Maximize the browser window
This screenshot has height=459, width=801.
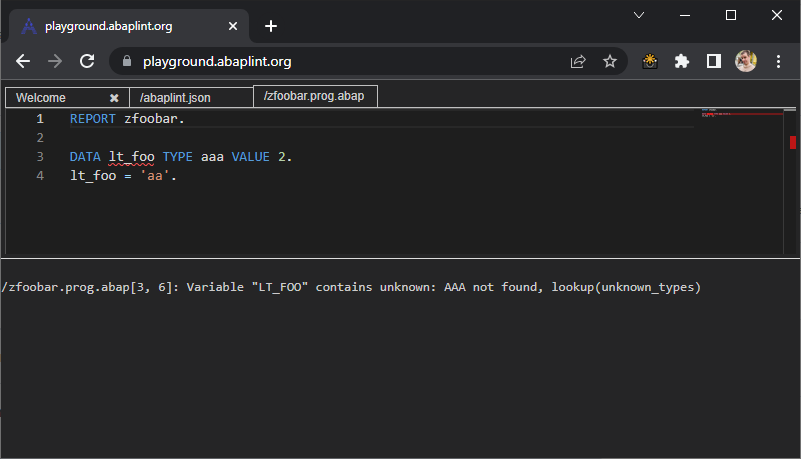coord(731,15)
